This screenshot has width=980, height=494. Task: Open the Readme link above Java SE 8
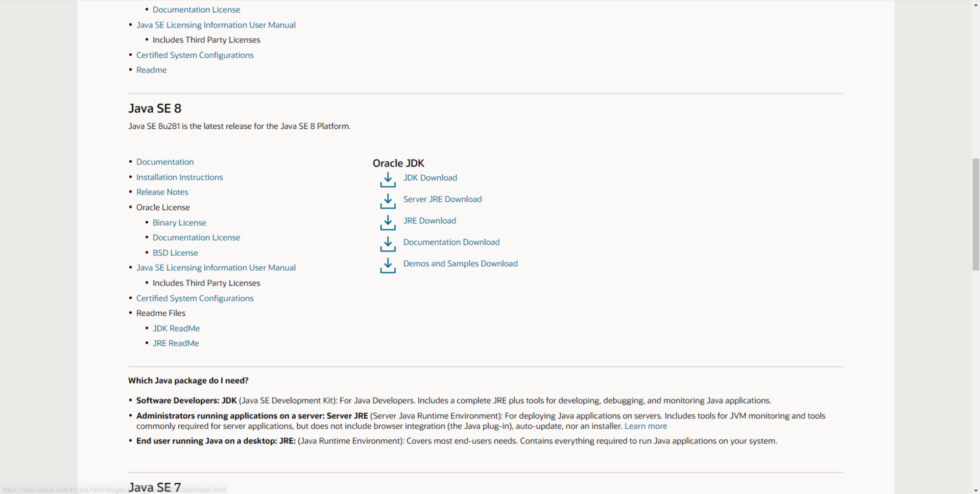tap(151, 70)
